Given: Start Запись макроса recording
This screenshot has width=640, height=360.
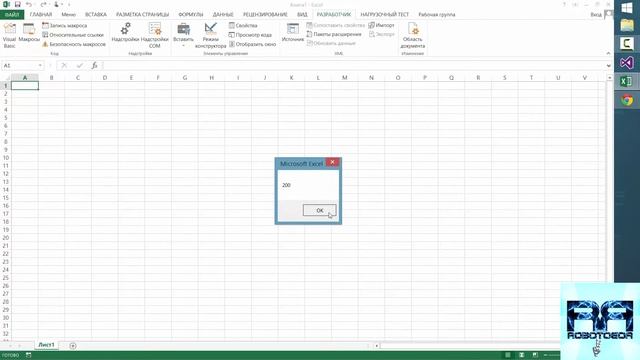Looking at the screenshot, I should [64, 25].
